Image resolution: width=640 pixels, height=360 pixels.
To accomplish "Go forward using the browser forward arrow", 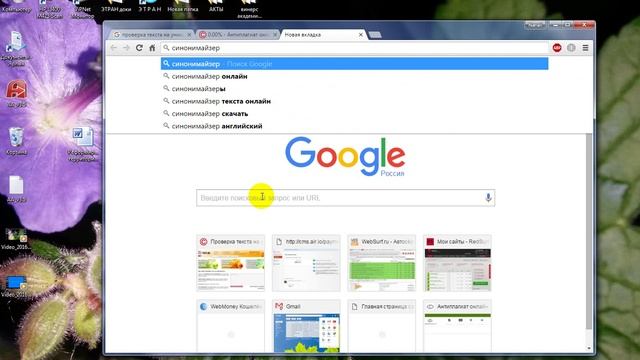I will (x=126, y=48).
